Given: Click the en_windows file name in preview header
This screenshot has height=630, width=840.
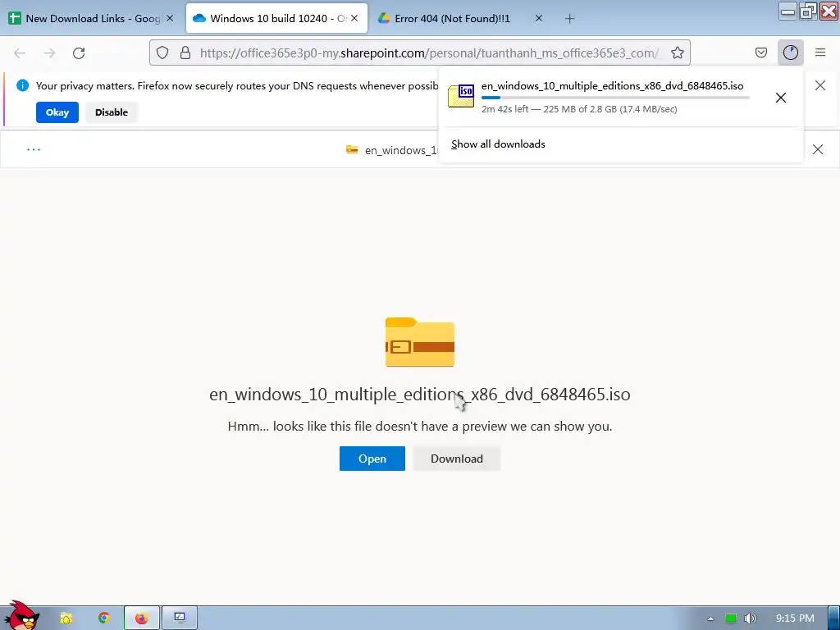Looking at the screenshot, I should (401, 151).
